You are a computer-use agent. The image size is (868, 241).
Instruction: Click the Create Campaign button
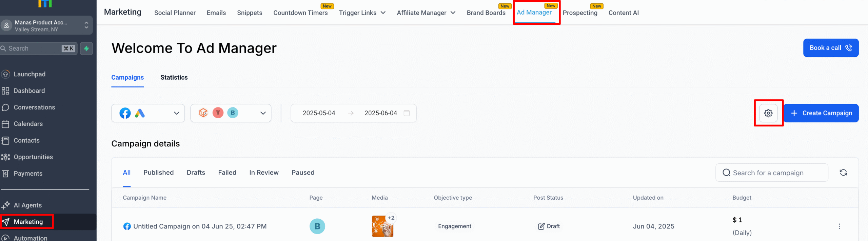coord(821,113)
